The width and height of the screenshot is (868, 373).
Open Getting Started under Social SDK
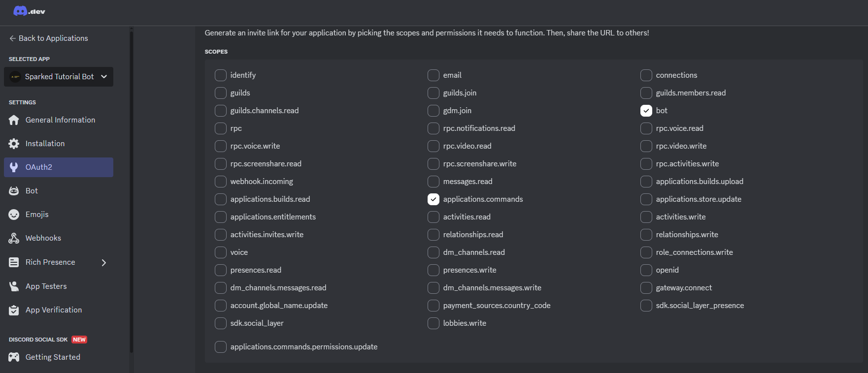(59, 357)
